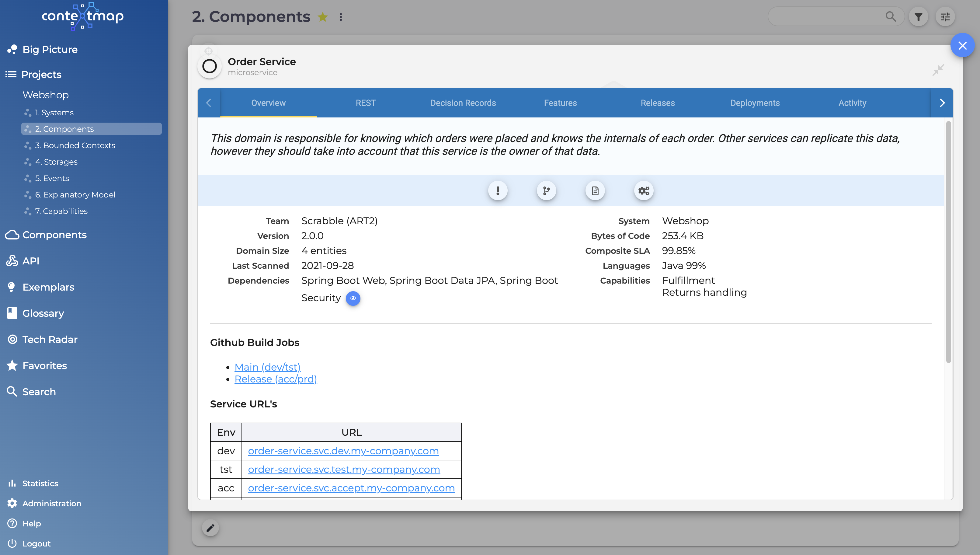This screenshot has width=980, height=555.
Task: Click the Webshop system value
Action: click(x=685, y=221)
